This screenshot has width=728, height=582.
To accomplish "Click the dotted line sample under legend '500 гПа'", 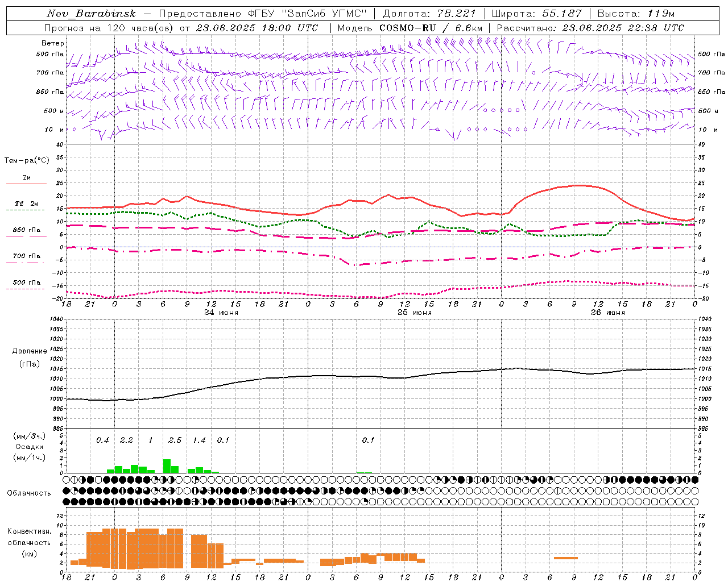I will point(26,289).
